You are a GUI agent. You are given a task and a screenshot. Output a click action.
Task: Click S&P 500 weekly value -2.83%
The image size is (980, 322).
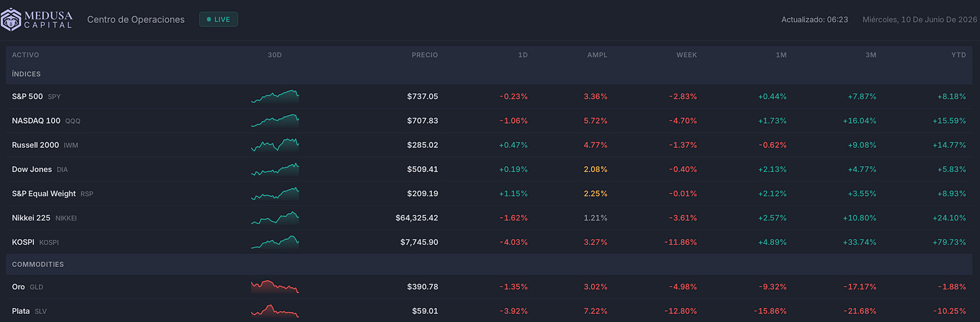coord(683,96)
